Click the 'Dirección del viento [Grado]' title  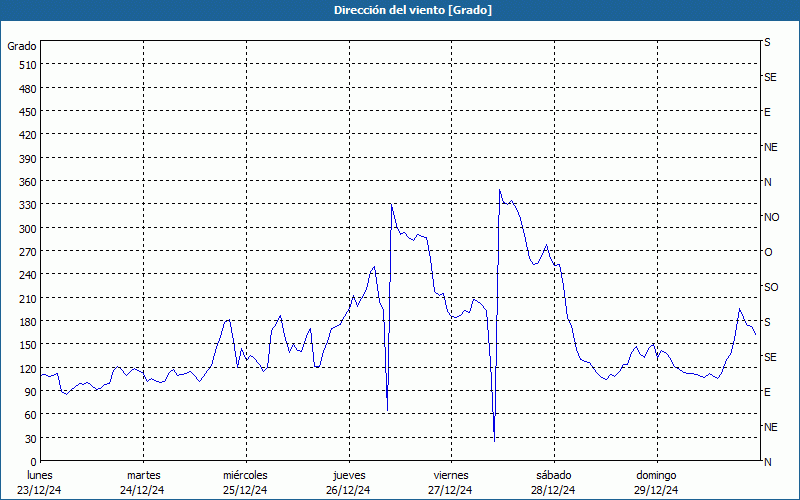click(x=413, y=10)
